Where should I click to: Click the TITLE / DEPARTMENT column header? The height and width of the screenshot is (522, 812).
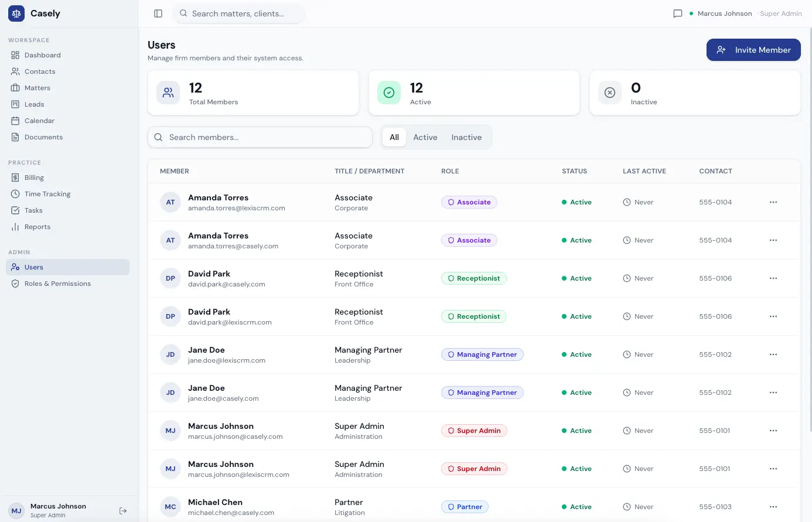click(x=370, y=171)
